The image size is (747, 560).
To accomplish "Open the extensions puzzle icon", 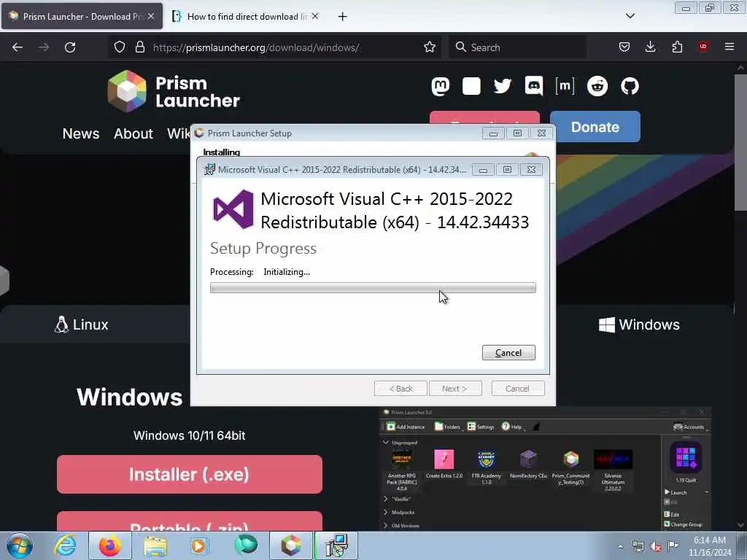I will pos(677,47).
